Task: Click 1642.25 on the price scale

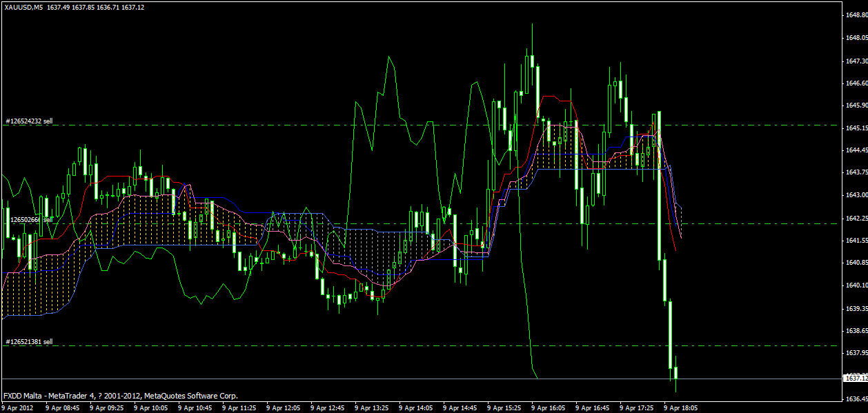Action: [x=856, y=218]
